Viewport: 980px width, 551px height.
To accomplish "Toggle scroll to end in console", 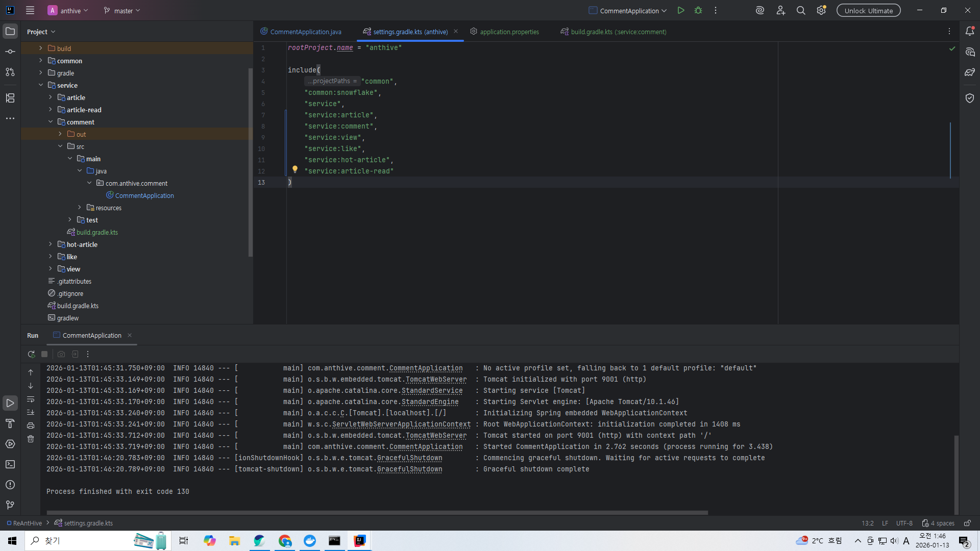I will pos(31,412).
